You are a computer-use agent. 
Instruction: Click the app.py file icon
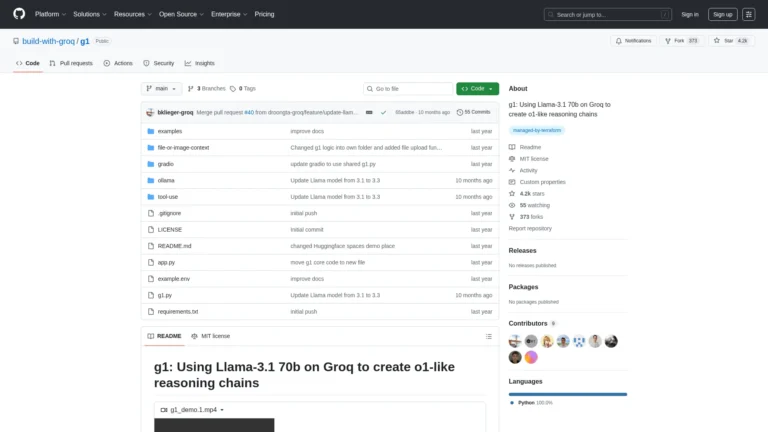click(x=150, y=262)
